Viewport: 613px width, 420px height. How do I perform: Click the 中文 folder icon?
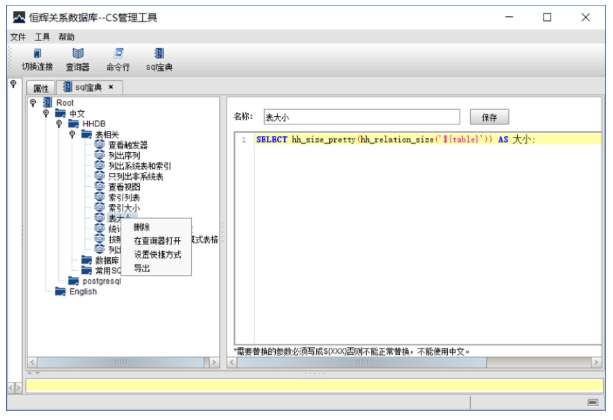(60, 113)
